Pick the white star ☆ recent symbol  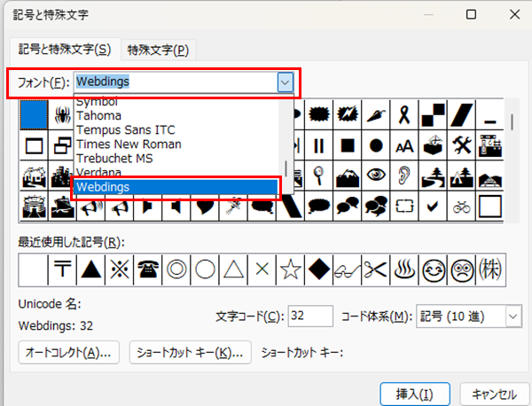(291, 269)
